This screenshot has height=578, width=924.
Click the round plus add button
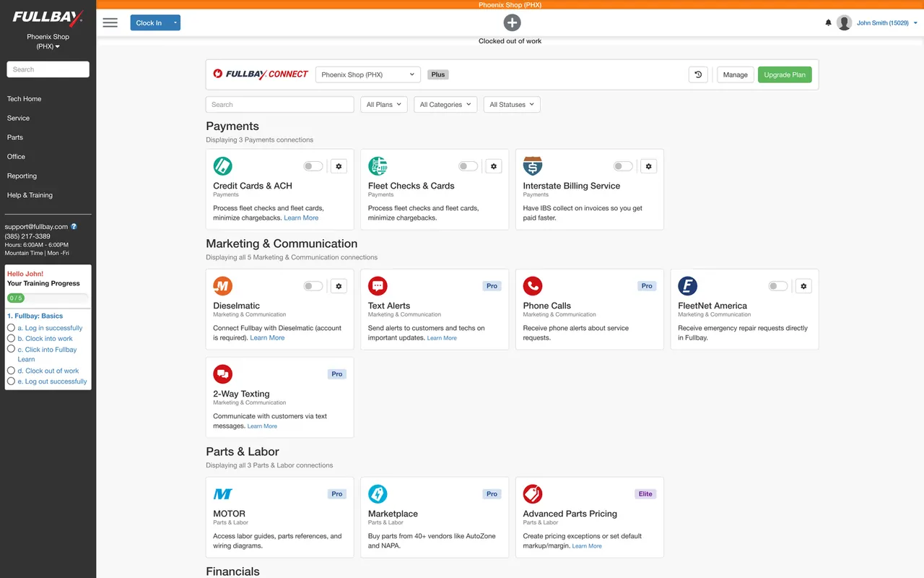pyautogui.click(x=512, y=22)
